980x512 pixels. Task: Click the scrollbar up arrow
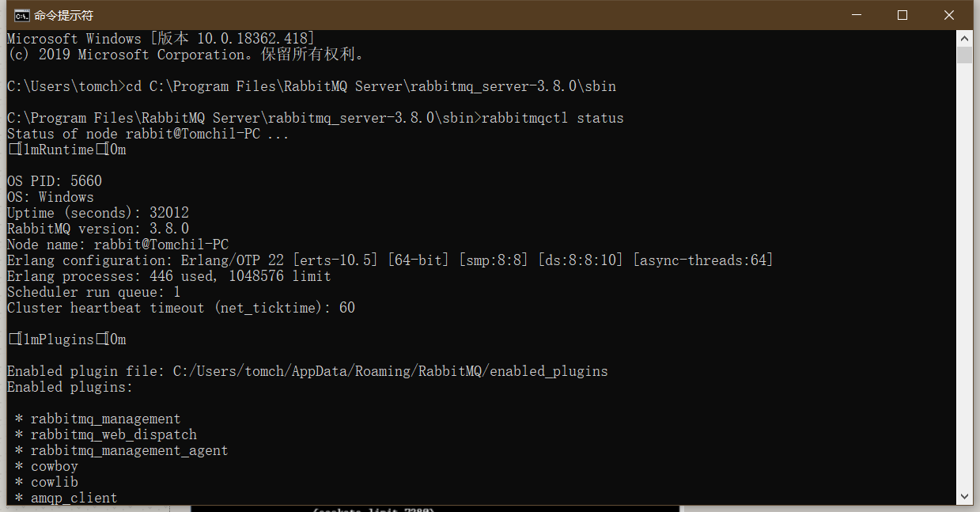(x=964, y=38)
